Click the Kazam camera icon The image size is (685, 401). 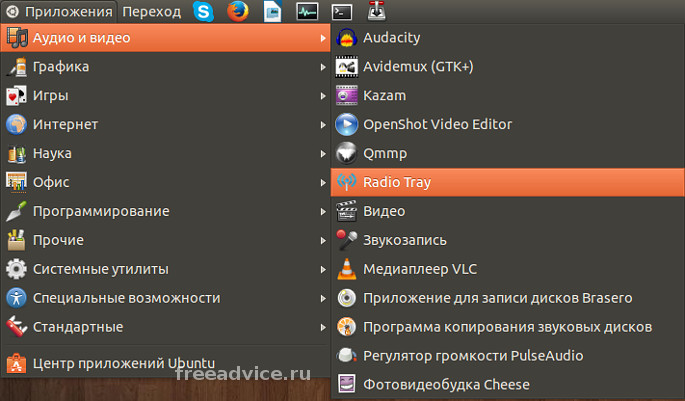tap(346, 95)
